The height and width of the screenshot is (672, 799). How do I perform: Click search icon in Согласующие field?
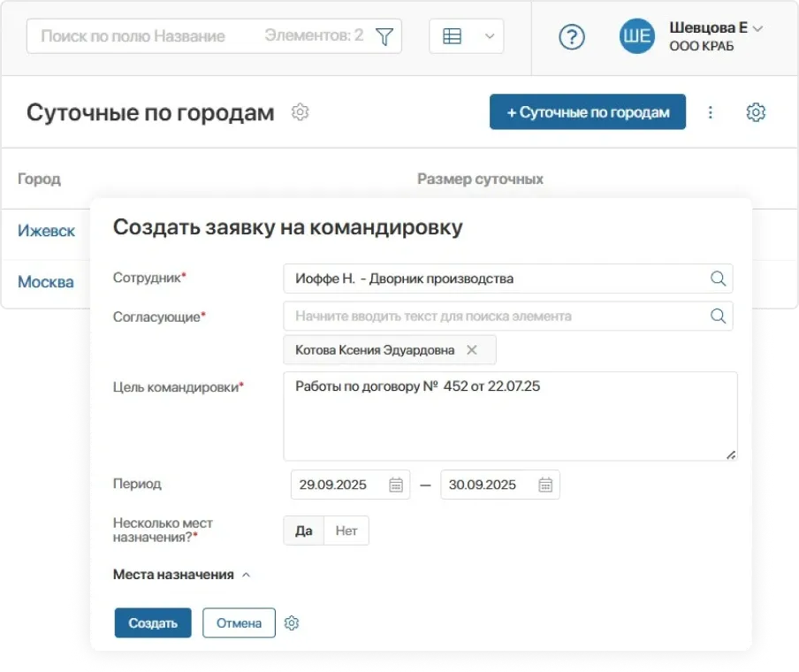pos(718,316)
